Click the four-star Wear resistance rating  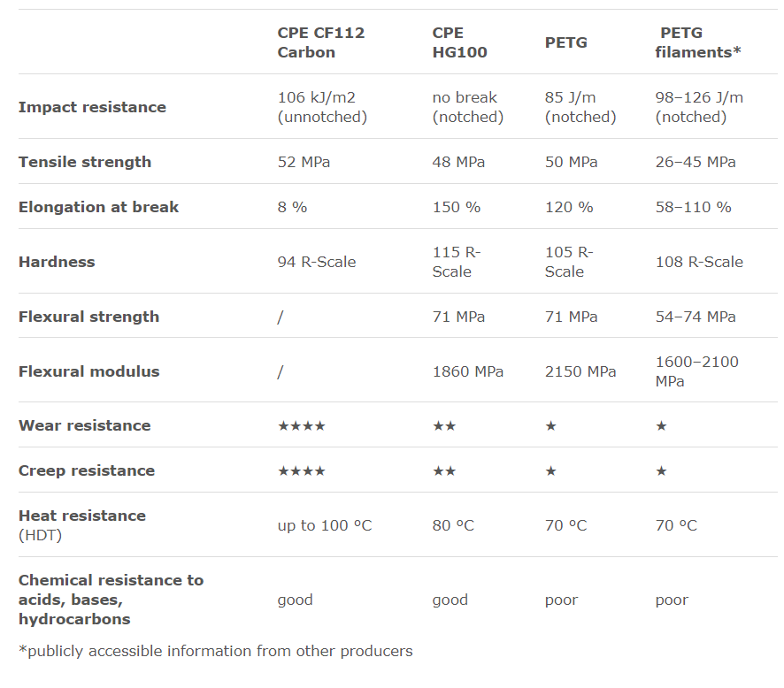[x=302, y=425]
